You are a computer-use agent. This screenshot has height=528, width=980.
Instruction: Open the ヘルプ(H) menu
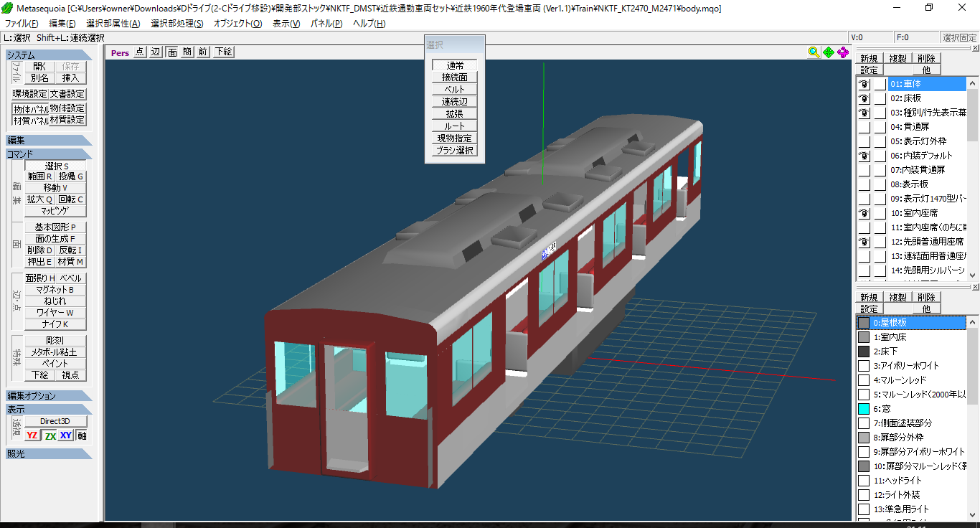[x=369, y=24]
